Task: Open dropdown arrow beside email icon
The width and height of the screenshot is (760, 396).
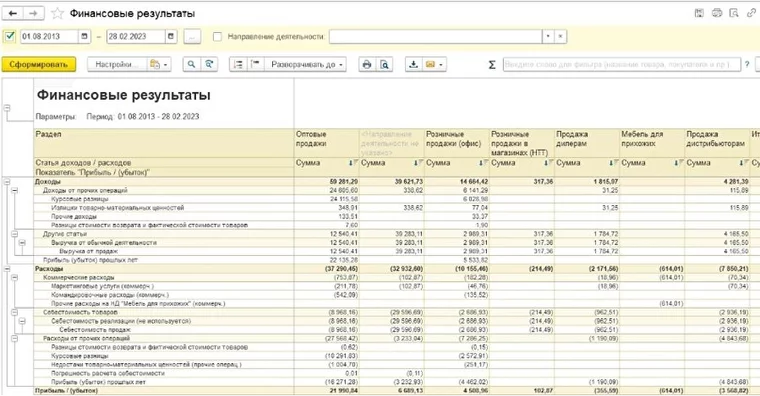Action: click(x=441, y=64)
